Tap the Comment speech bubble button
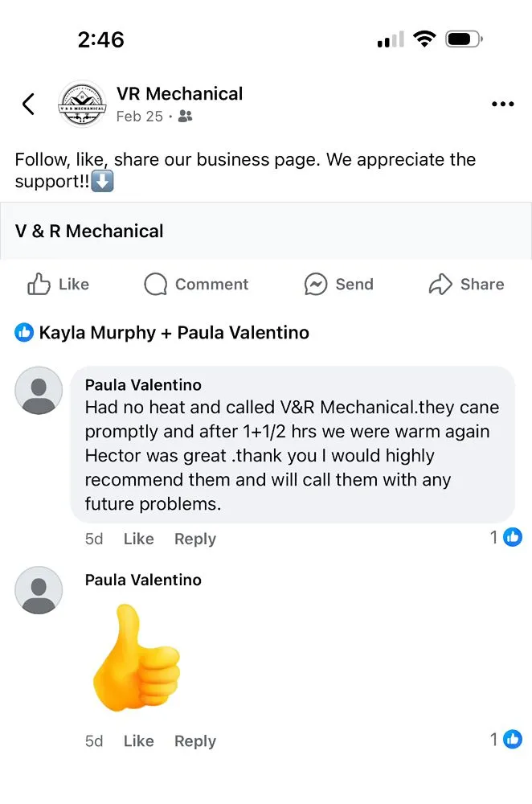The image size is (532, 804). (x=196, y=284)
